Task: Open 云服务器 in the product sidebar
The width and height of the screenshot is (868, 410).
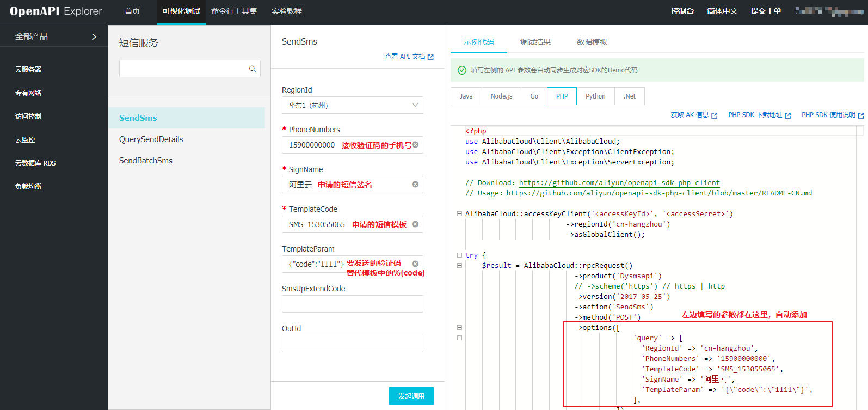Action: (x=28, y=70)
